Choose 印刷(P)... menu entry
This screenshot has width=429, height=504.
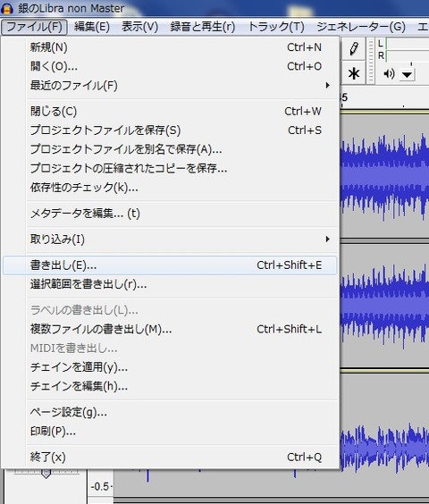click(170, 432)
